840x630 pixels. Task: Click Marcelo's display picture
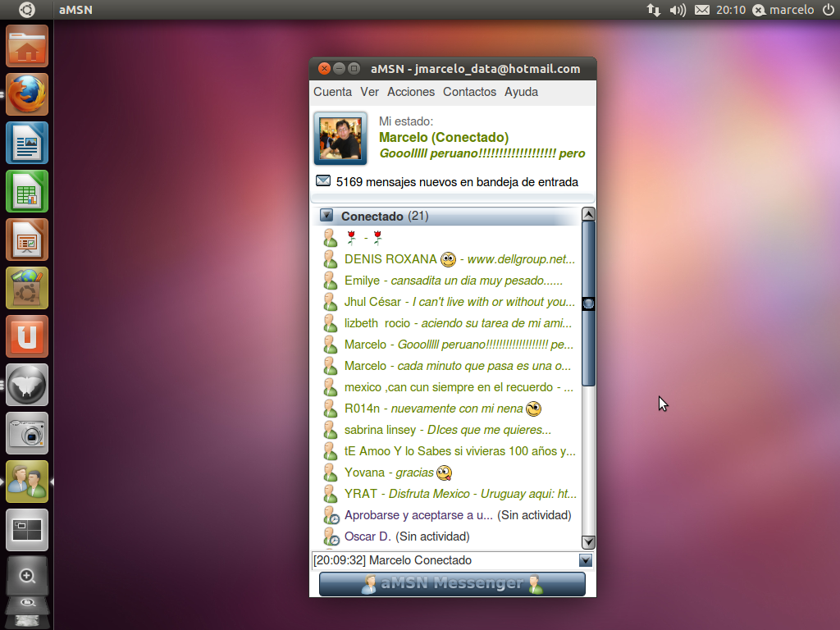pyautogui.click(x=340, y=137)
